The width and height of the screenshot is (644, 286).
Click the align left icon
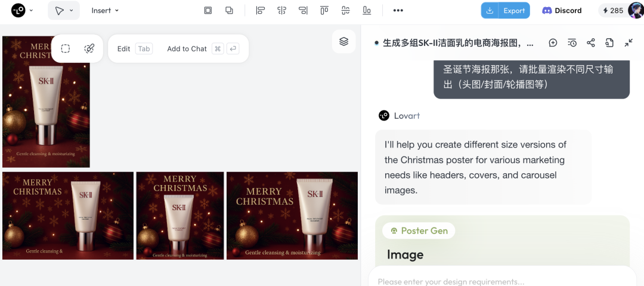click(260, 10)
